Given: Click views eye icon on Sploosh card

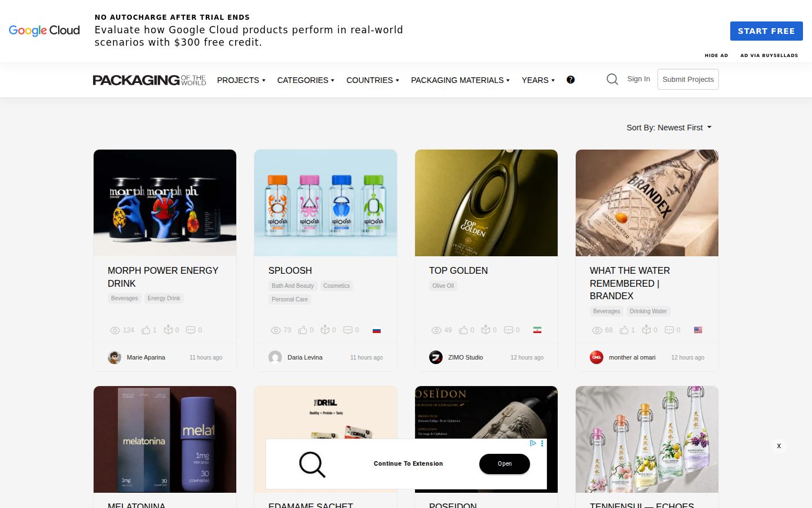Looking at the screenshot, I should (x=275, y=330).
